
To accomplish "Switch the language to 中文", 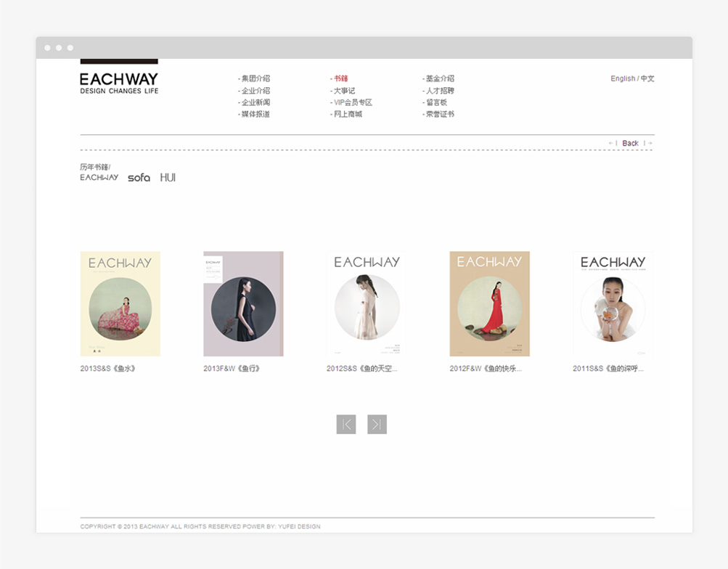I will tap(647, 78).
